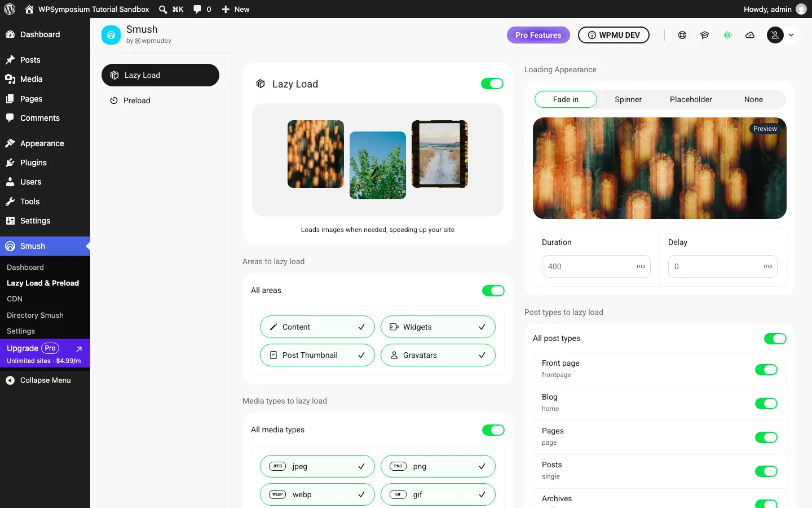Select the Spinner appearance tab

tap(628, 99)
